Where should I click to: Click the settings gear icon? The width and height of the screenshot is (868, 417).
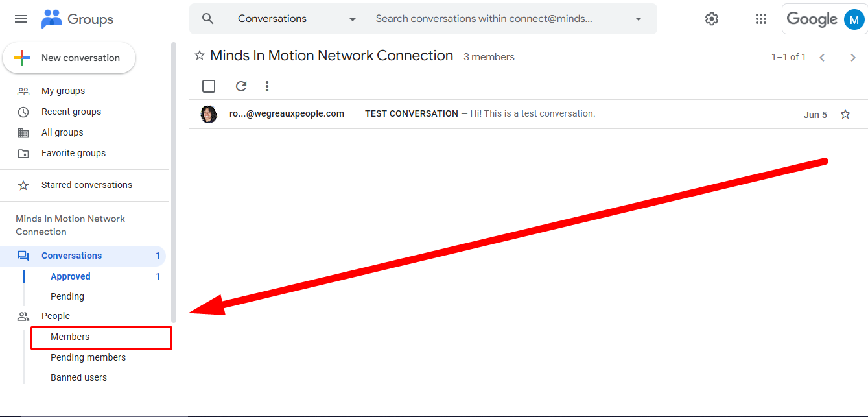712,19
